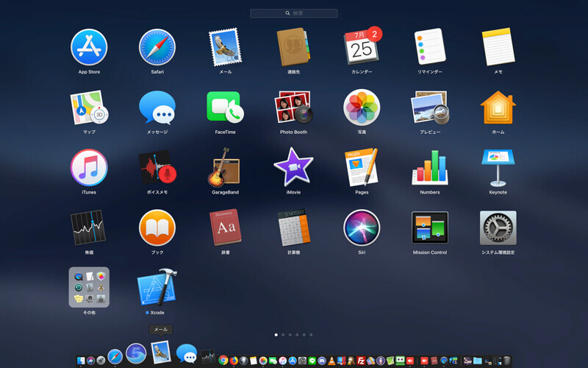Image resolution: width=588 pixels, height=368 pixels.
Task: Open VLC cone icon in Dock
Action: coord(331,361)
